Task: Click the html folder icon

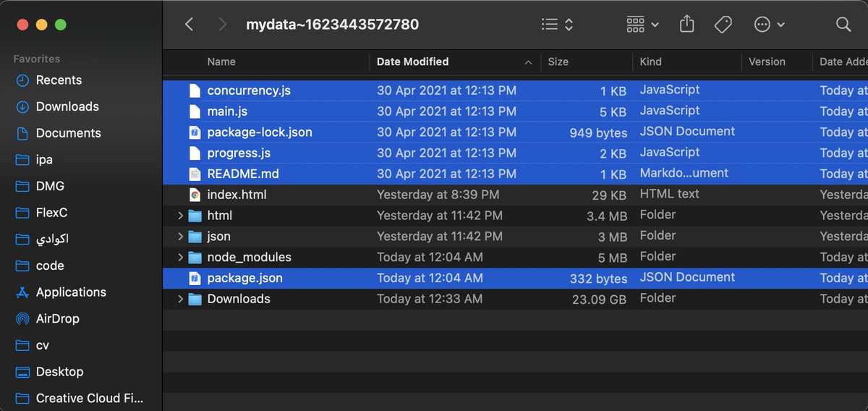Action: coord(194,216)
